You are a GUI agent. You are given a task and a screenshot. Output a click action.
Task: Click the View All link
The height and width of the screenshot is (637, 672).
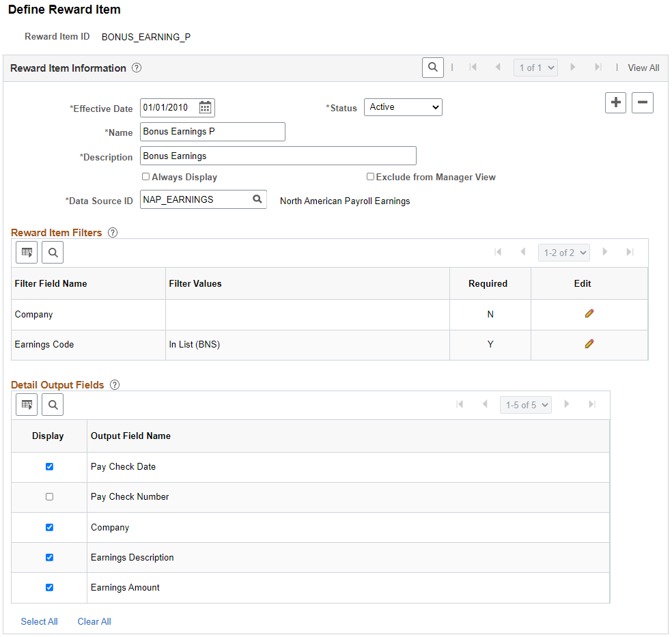[643, 68]
